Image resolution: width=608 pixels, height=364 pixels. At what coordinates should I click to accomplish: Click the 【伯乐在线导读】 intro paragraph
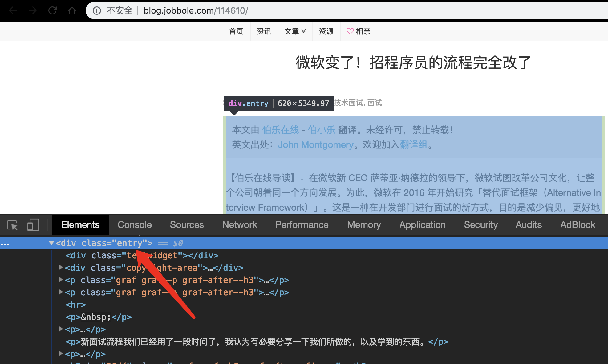coord(413,192)
